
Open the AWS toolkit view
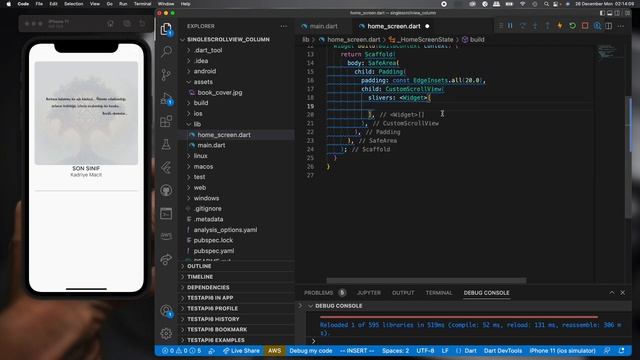tap(166, 236)
